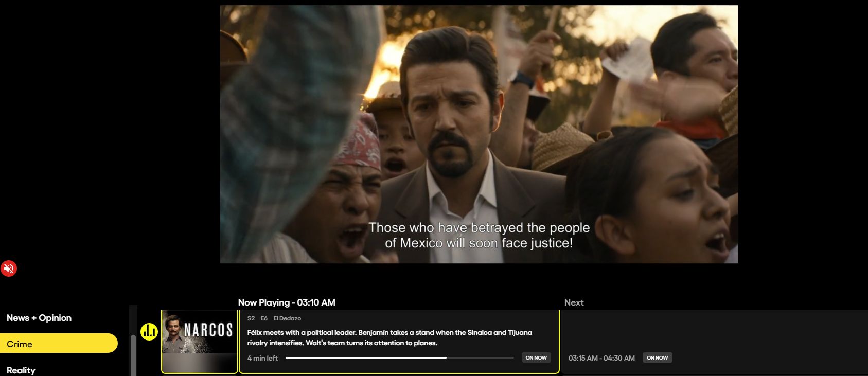The image size is (868, 376).
Task: Click the Now Playing - 03:10 AM heading
Action: click(287, 302)
